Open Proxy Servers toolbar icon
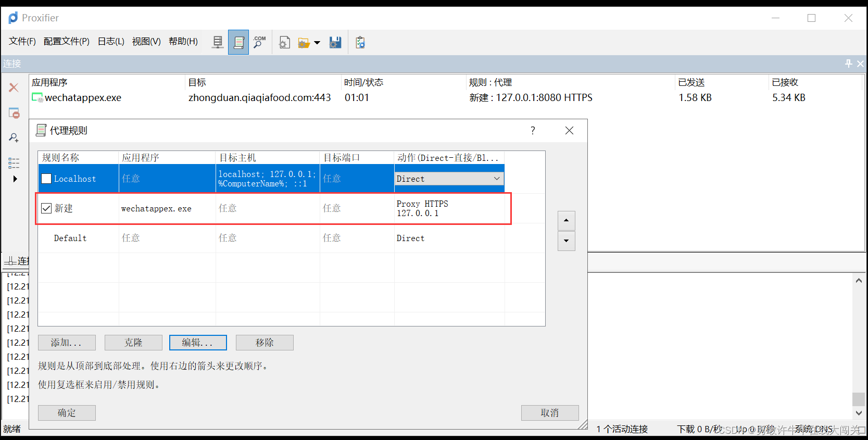Screen dimensions: 868x440 (x=218, y=42)
